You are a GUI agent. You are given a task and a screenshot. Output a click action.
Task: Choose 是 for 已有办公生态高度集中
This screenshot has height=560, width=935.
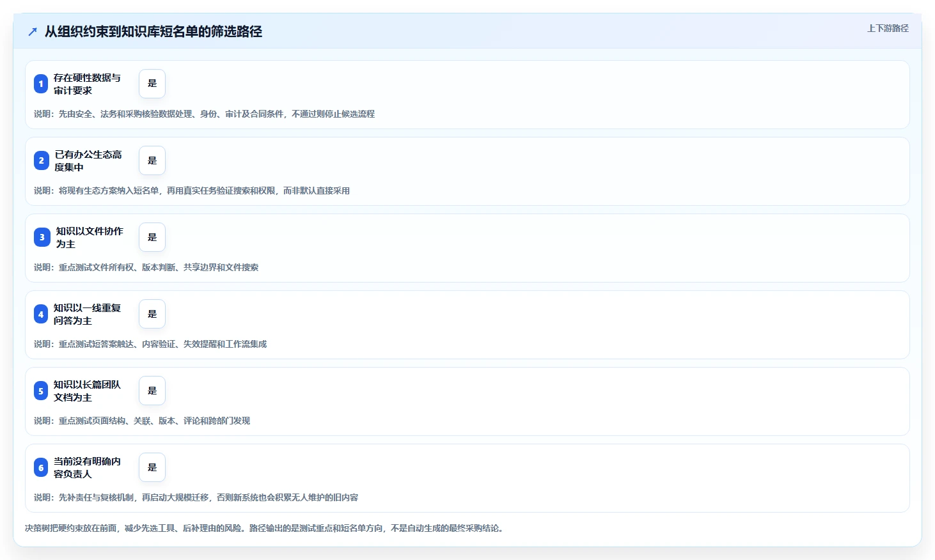coord(152,160)
